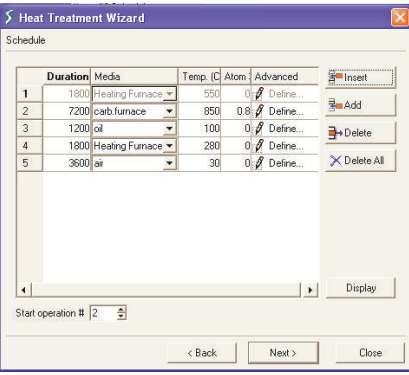Go Back to previous wizard page
This screenshot has height=375, width=409.
click(x=202, y=353)
